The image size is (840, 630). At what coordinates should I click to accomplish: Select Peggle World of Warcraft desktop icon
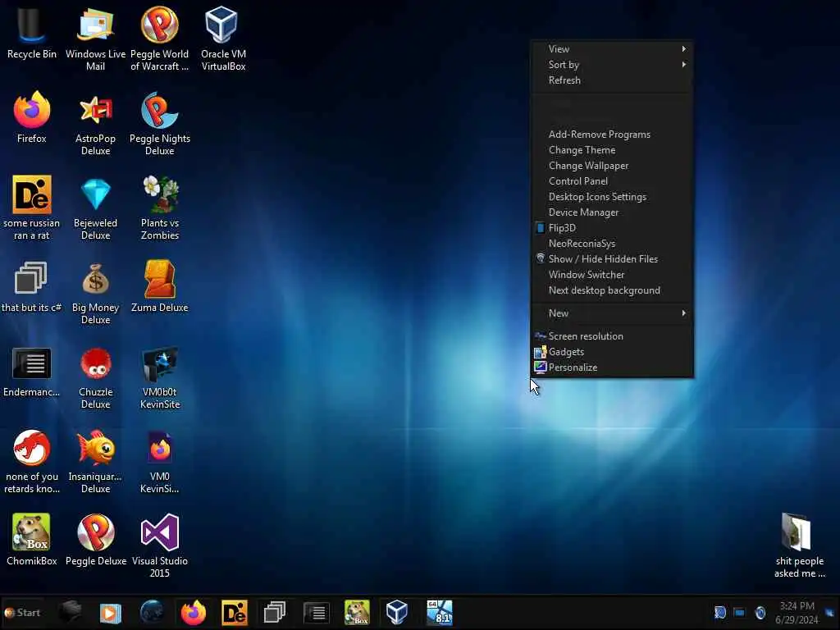(x=160, y=39)
